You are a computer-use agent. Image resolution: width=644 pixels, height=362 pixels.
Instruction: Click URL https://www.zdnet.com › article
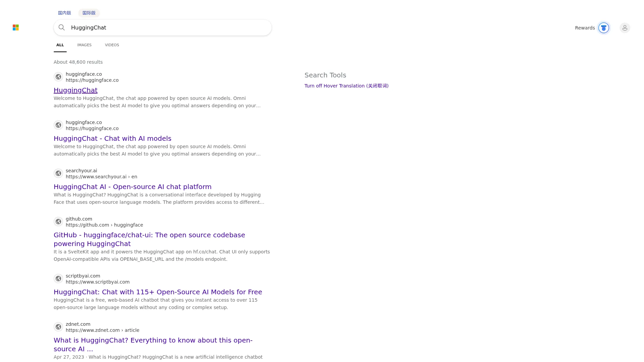click(x=102, y=330)
